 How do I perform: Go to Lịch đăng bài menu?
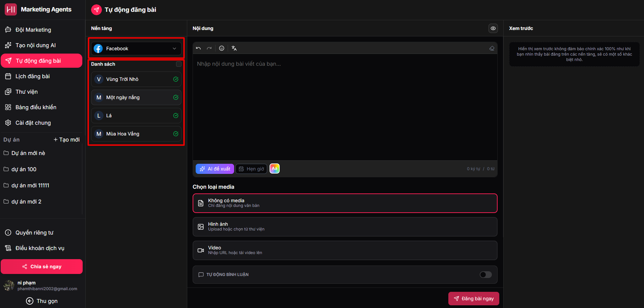pyautogui.click(x=32, y=76)
